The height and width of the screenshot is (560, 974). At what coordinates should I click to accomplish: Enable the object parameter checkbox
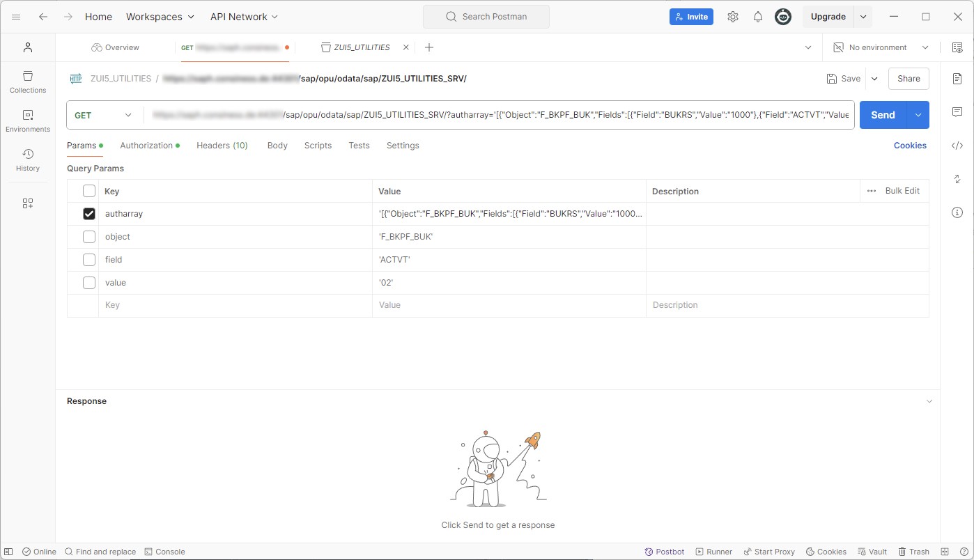[89, 237]
